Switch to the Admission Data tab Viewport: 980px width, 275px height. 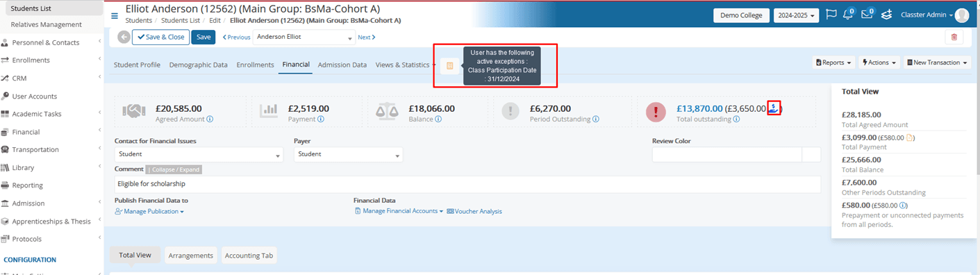342,65
